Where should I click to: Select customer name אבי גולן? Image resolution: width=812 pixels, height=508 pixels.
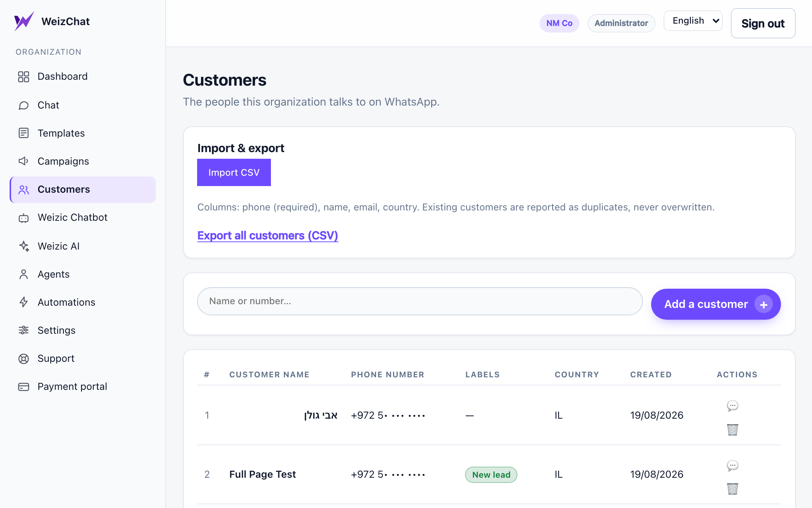(x=321, y=415)
